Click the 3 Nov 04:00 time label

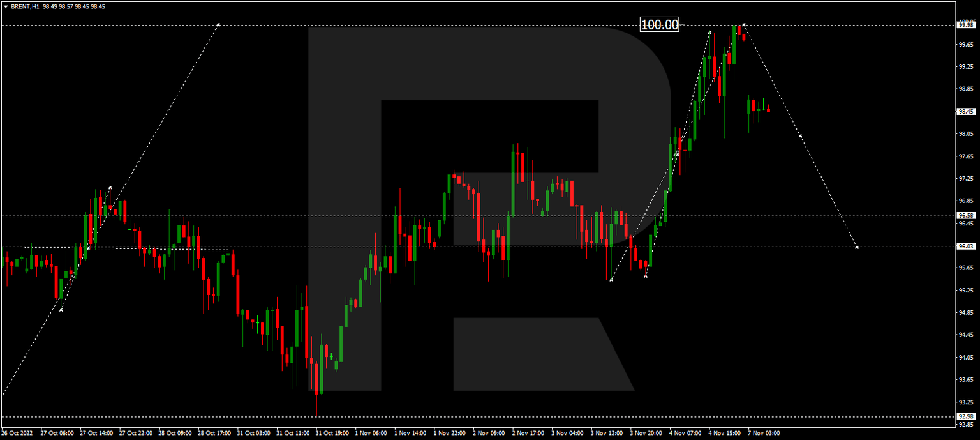(568, 433)
